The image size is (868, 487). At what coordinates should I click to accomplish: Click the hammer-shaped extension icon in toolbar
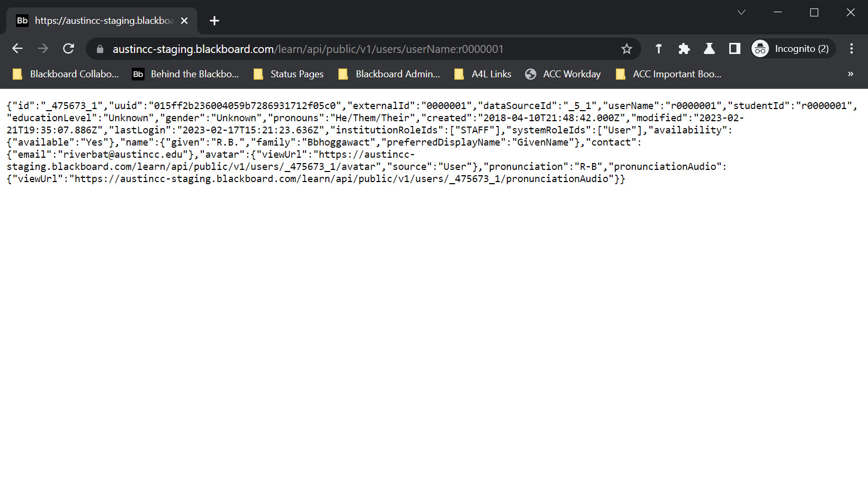[658, 49]
